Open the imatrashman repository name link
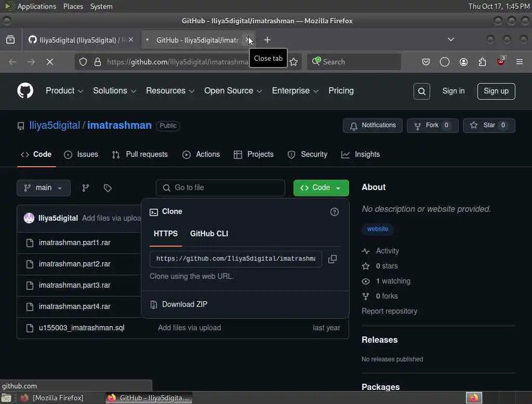Image resolution: width=532 pixels, height=404 pixels. click(x=119, y=126)
